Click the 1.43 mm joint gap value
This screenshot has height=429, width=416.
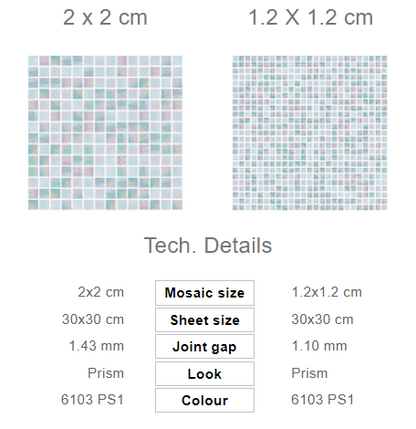coord(96,346)
